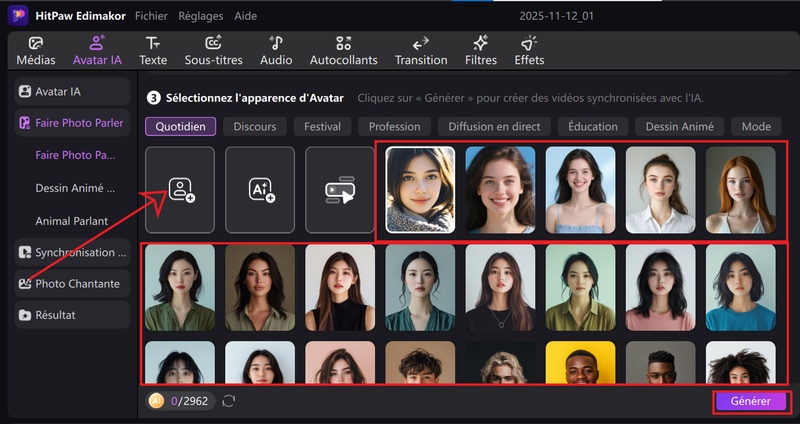Click the video avatar template icon

(340, 190)
